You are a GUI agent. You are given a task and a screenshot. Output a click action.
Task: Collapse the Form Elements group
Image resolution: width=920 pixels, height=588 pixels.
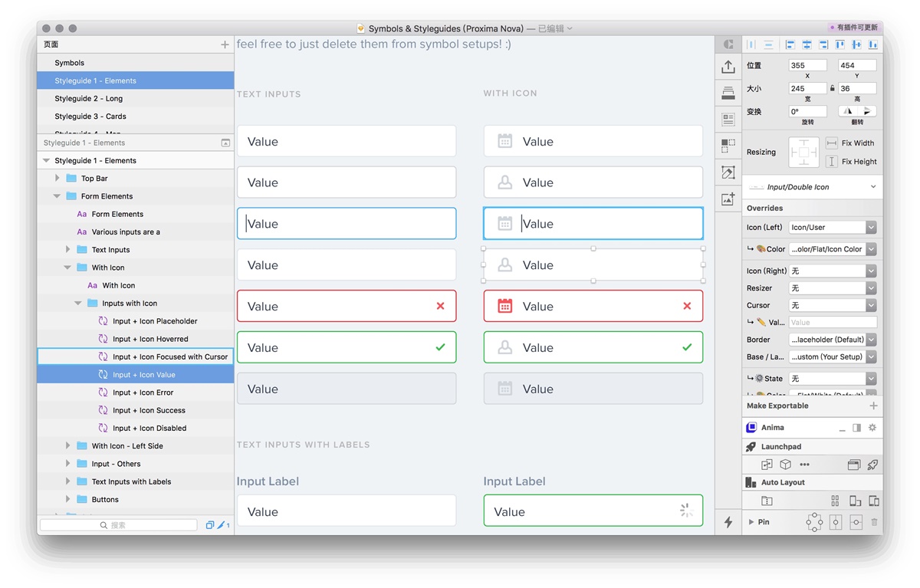coord(57,196)
